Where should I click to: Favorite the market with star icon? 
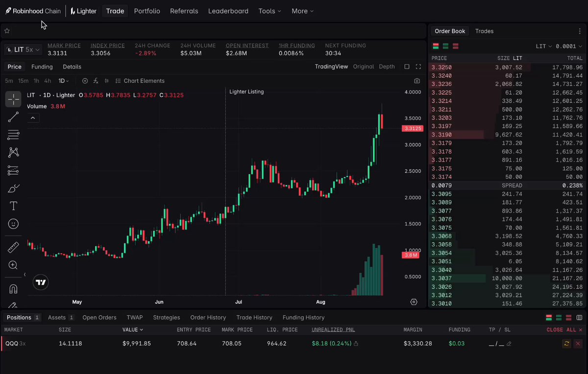[x=7, y=31]
